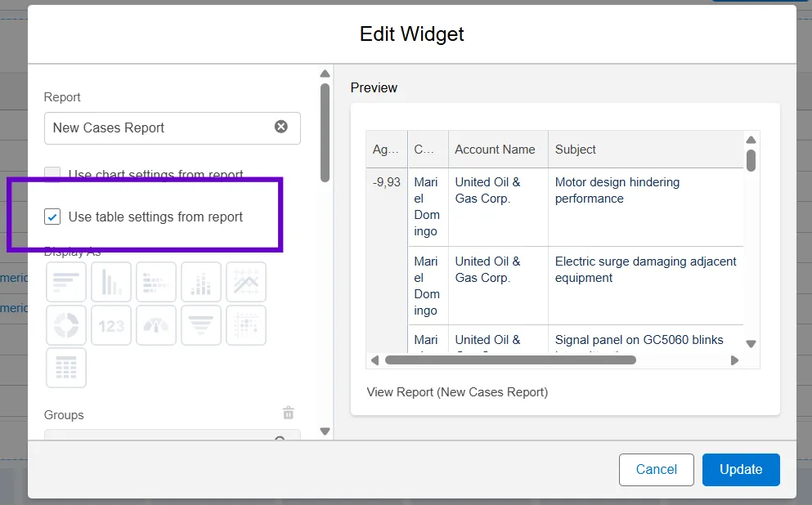Uncheck Use table settings from report
812x505 pixels.
52,217
